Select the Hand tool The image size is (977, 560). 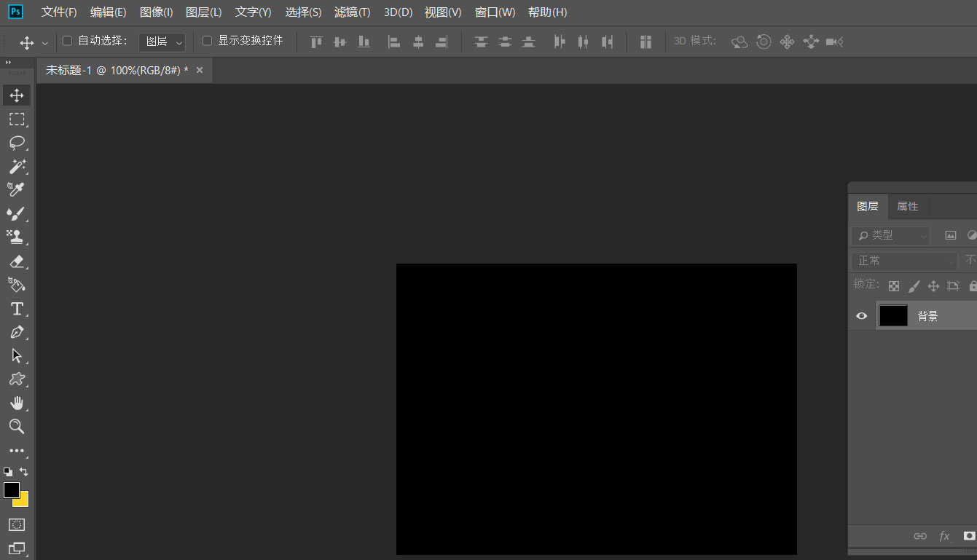tap(17, 403)
